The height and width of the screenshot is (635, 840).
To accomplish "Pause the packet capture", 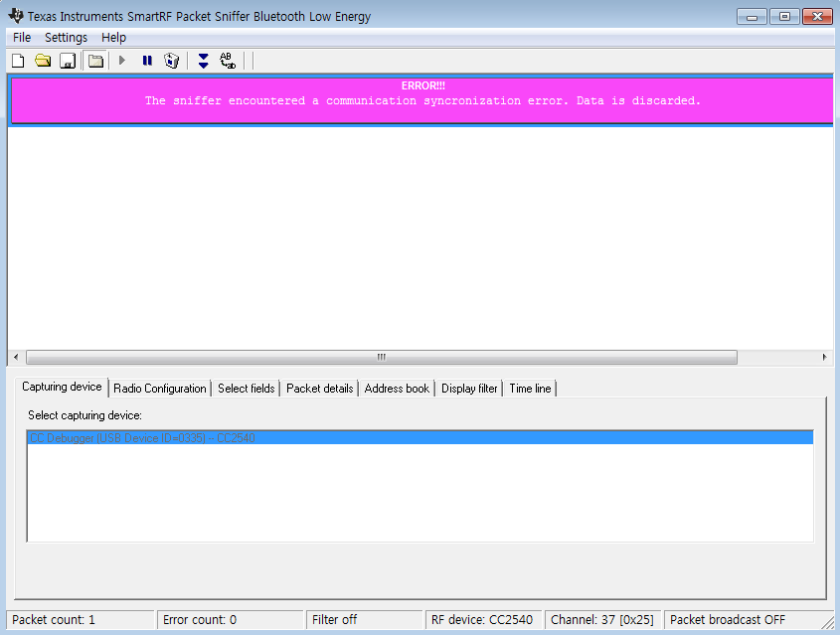I will (x=147, y=61).
